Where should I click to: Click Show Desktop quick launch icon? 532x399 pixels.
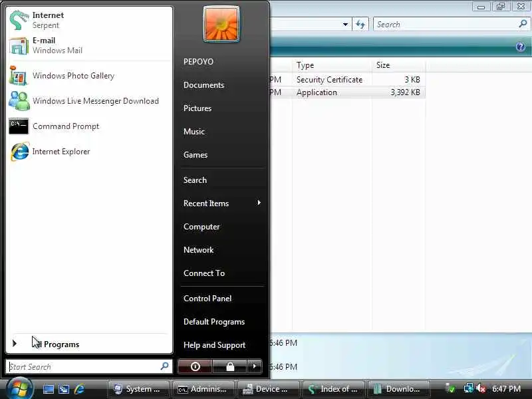coord(48,389)
